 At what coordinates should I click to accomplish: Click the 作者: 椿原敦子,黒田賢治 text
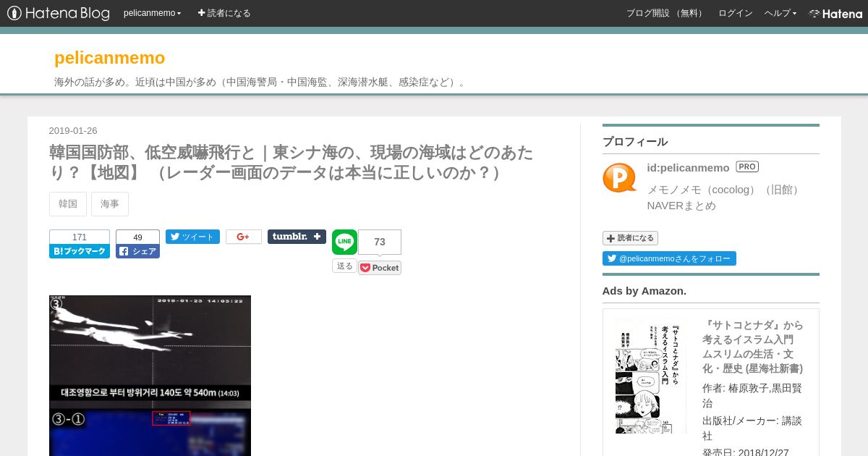752,395
